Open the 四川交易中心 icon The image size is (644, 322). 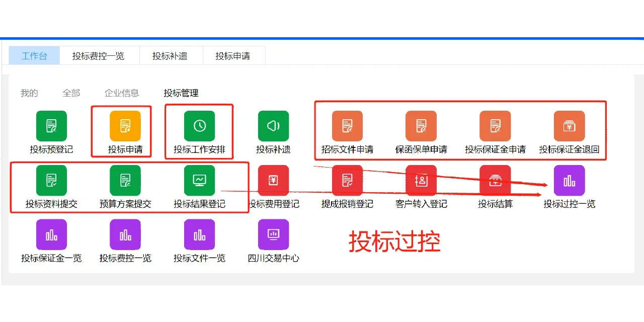pyautogui.click(x=273, y=234)
